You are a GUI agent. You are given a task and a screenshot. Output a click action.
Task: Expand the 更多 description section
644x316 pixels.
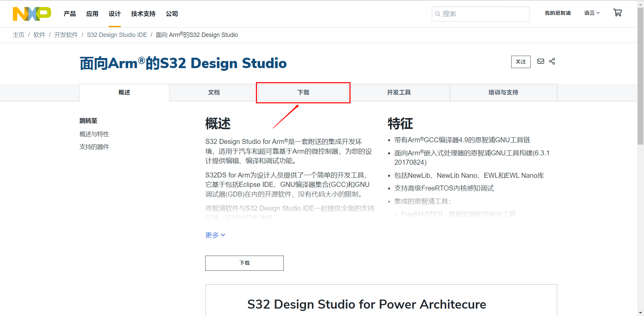[x=215, y=235]
